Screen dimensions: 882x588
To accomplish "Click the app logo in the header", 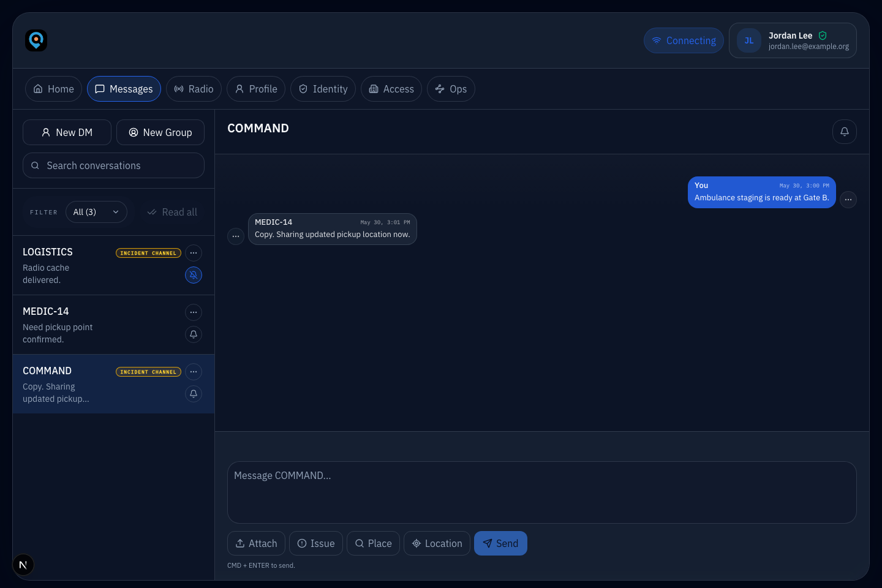I will [x=36, y=40].
